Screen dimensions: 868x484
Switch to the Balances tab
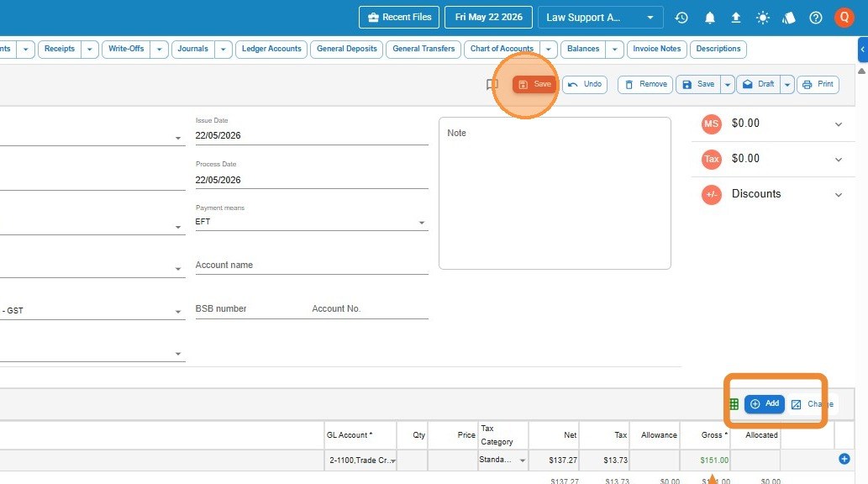(x=583, y=49)
